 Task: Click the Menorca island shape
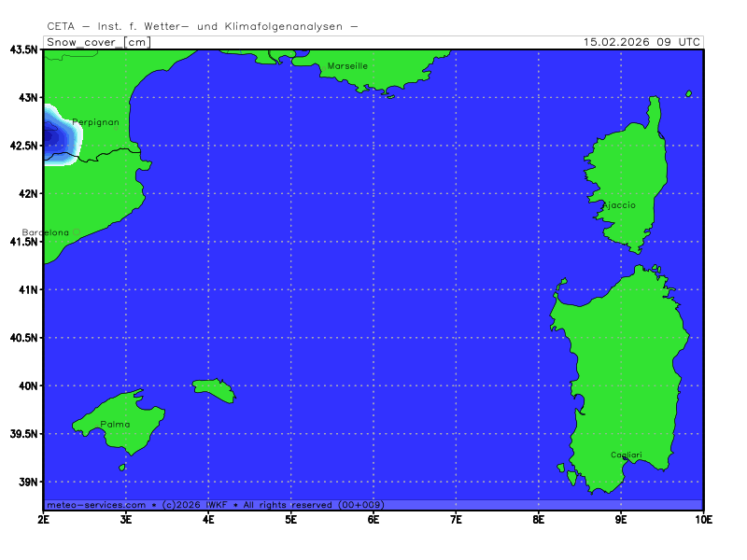pos(216,389)
